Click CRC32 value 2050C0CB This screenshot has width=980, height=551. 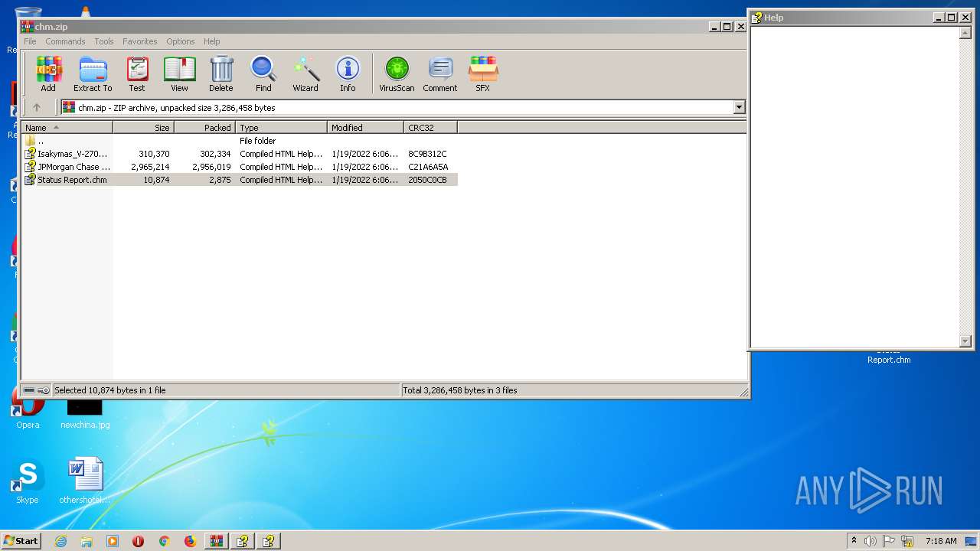pyautogui.click(x=427, y=180)
